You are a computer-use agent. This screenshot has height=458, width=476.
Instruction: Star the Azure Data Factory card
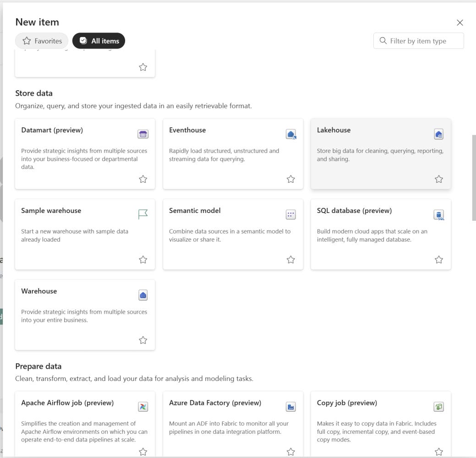291,452
